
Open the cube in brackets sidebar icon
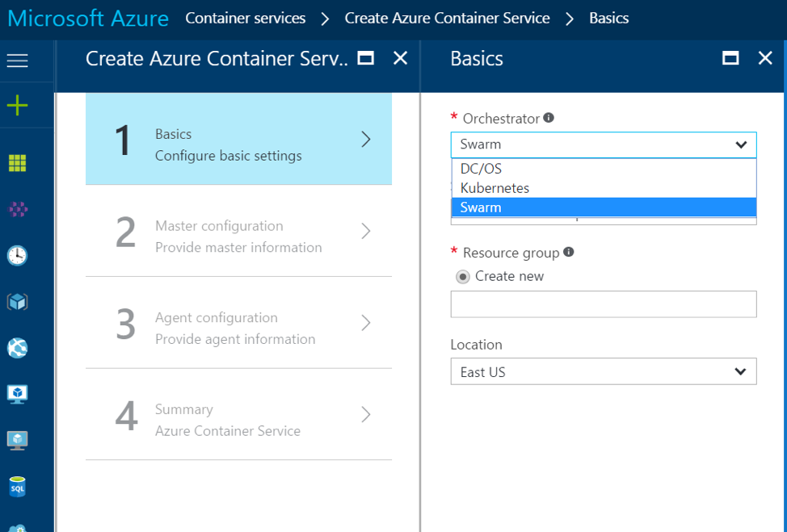pyautogui.click(x=17, y=302)
